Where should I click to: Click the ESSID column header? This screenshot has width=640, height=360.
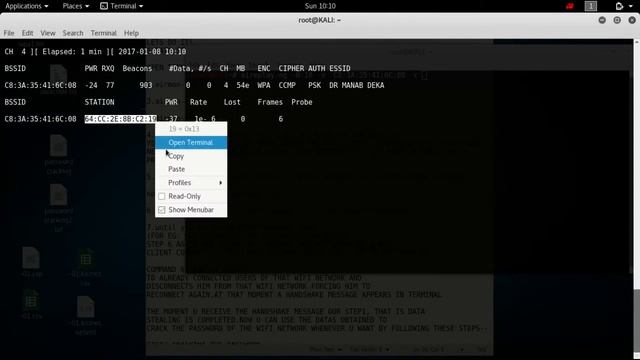point(340,69)
